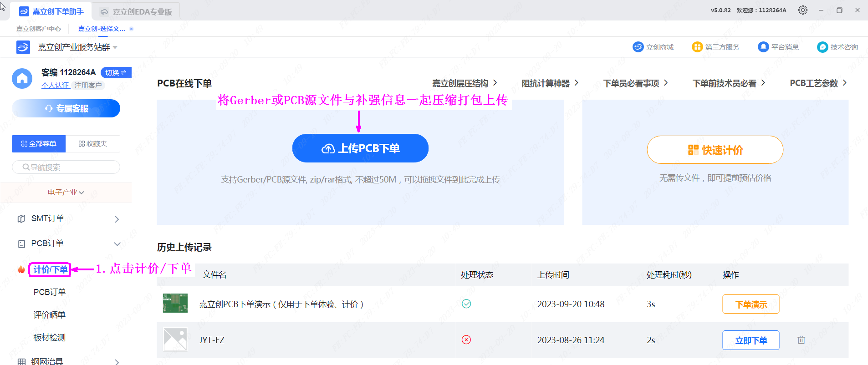Viewport: 868px width, 365px height.
Task: Open the settings gear in title bar
Action: pos(802,10)
